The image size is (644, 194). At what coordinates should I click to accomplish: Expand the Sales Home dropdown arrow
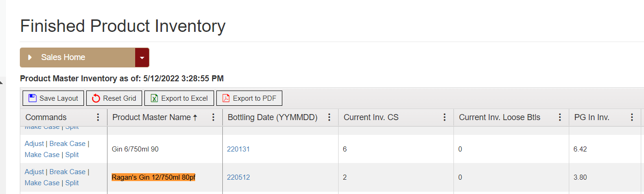pos(142,58)
